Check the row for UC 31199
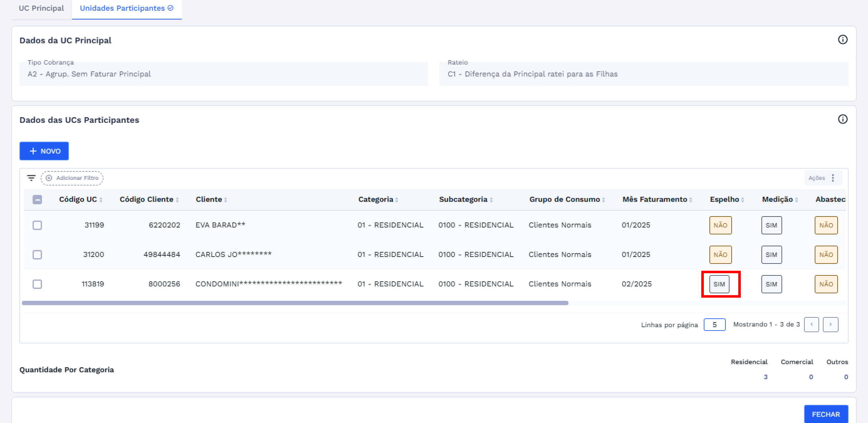Screen dimensions: 868x423 click(37, 225)
